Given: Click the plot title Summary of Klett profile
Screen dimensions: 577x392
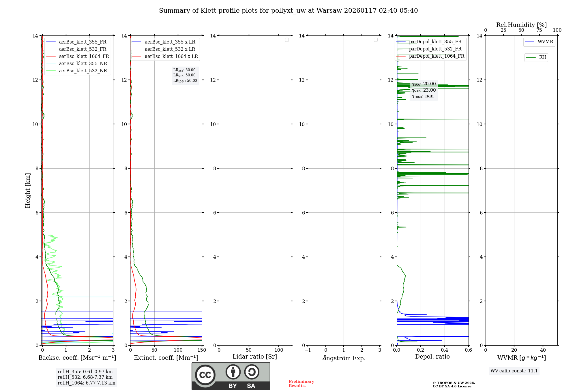Looking at the screenshot, I should 288,11.
